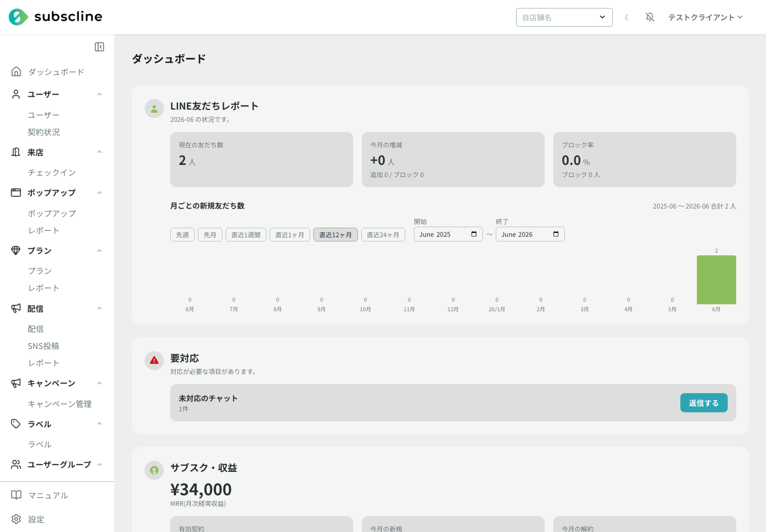Image resolution: width=766 pixels, height=532 pixels.
Task: Select the 先週 range filter
Action: [182, 235]
